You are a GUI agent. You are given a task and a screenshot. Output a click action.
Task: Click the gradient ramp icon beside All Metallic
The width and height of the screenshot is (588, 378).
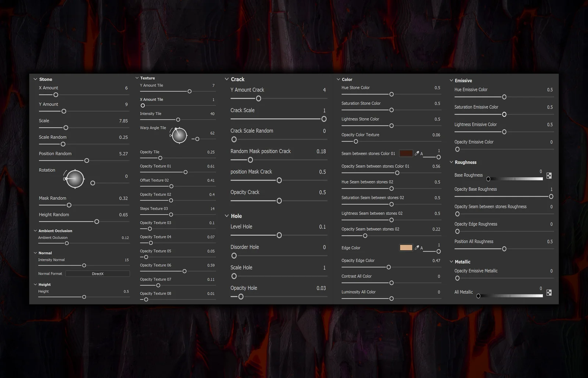click(549, 292)
